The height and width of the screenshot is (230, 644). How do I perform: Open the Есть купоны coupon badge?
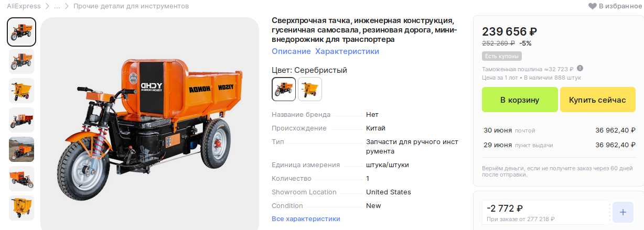(502, 56)
